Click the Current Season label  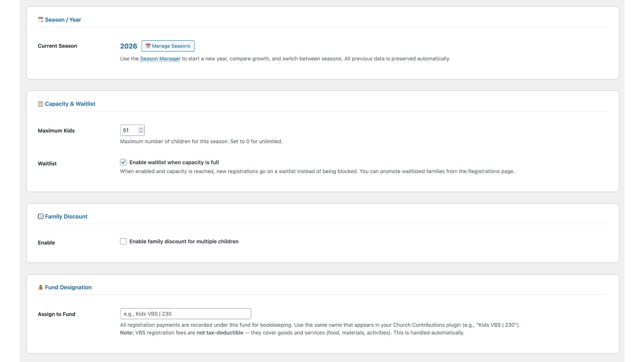(x=57, y=46)
